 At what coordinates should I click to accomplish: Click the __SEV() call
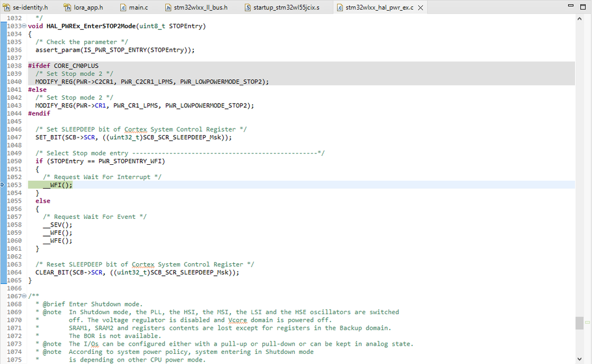click(58, 225)
